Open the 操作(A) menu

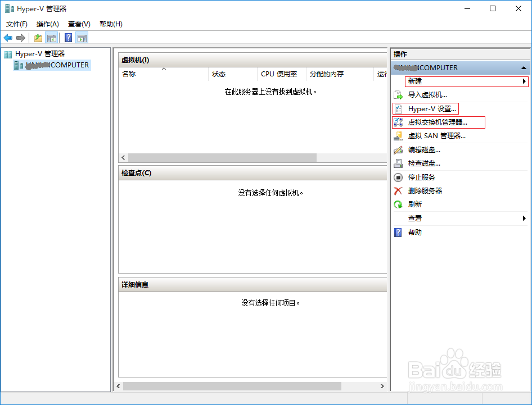47,24
